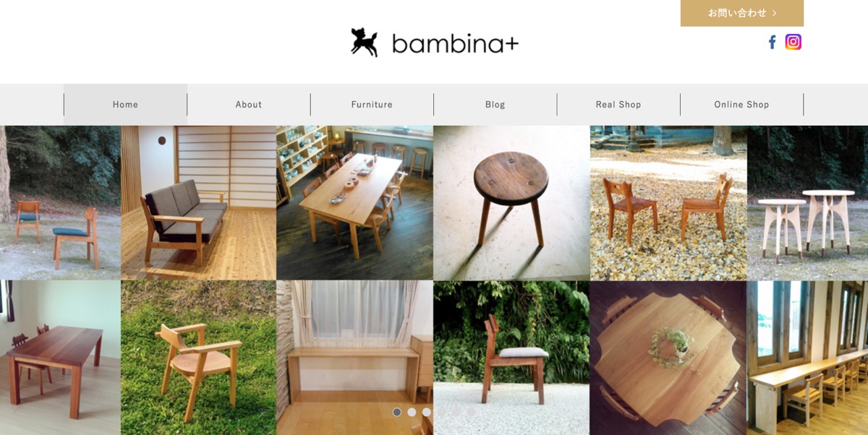The height and width of the screenshot is (435, 868).
Task: Click the two white round tables photo
Action: click(x=807, y=203)
